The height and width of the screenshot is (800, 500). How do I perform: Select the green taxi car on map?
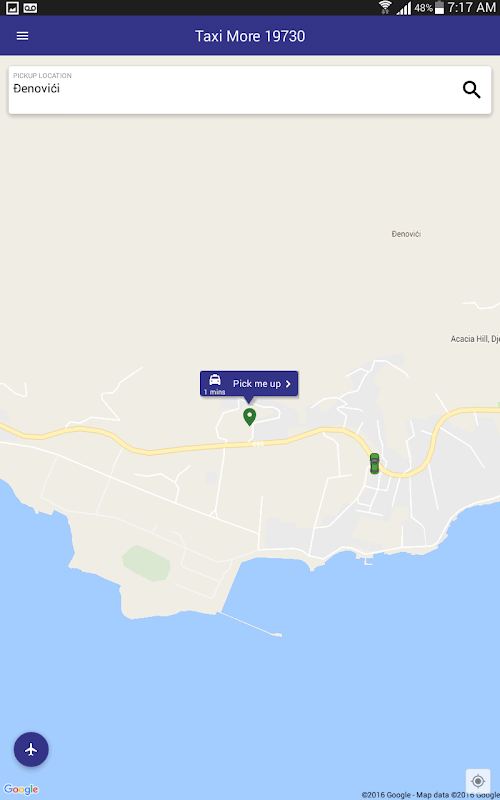pyautogui.click(x=374, y=463)
